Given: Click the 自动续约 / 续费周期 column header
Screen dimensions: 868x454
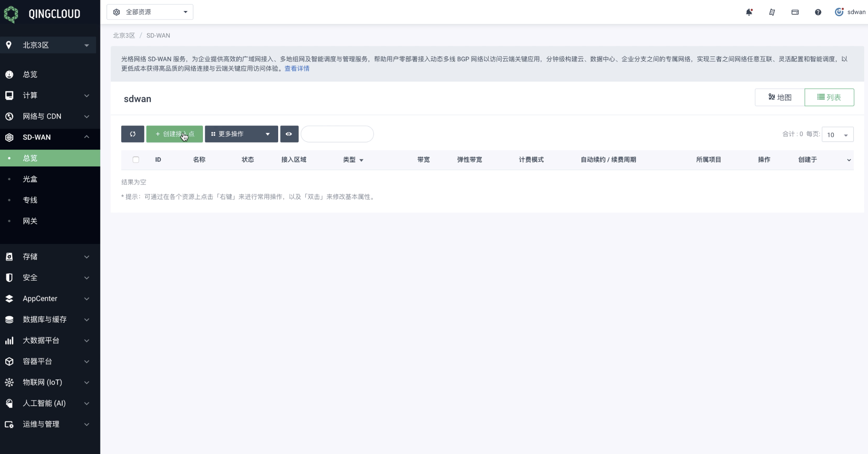Looking at the screenshot, I should (608, 160).
